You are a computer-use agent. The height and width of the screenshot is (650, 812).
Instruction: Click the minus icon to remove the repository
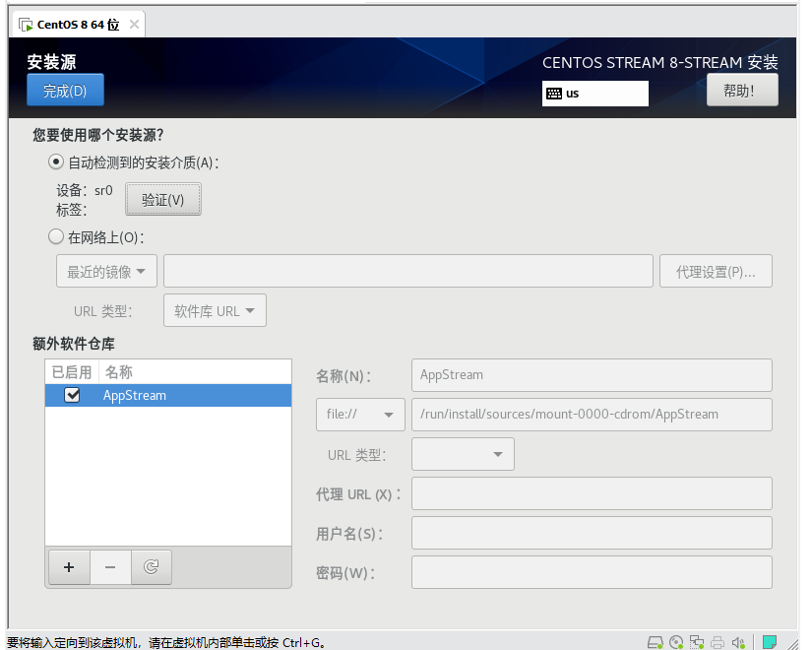pyautogui.click(x=110, y=567)
